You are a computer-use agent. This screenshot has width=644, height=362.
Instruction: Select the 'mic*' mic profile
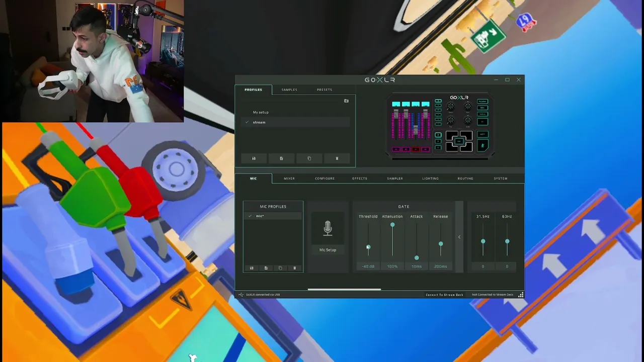273,216
